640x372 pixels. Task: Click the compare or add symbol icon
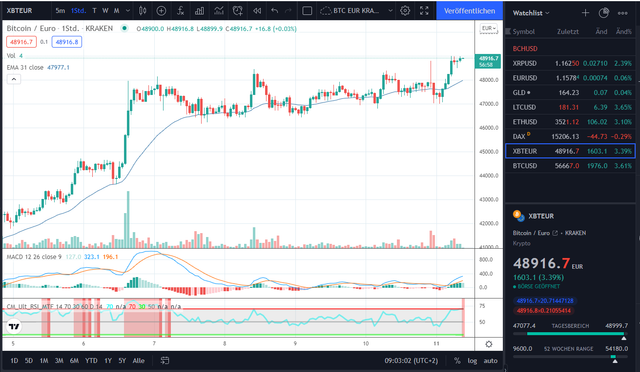[x=161, y=11]
